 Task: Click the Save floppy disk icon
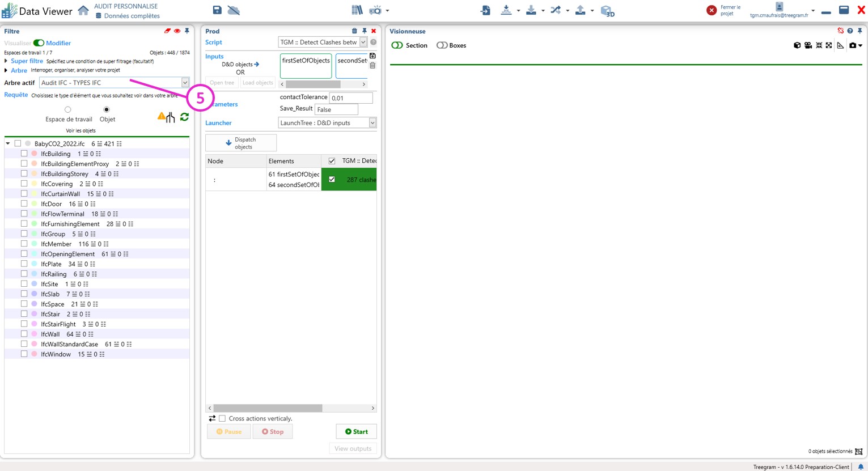217,10
